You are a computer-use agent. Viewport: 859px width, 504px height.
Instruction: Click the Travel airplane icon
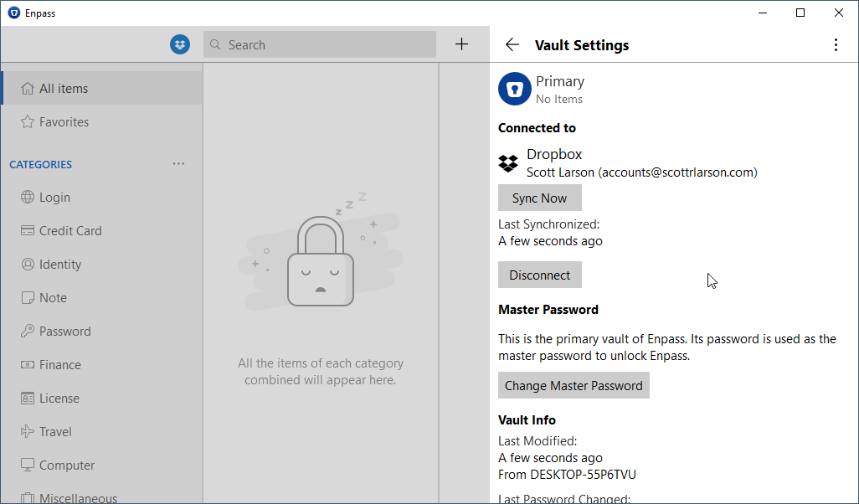[27, 432]
